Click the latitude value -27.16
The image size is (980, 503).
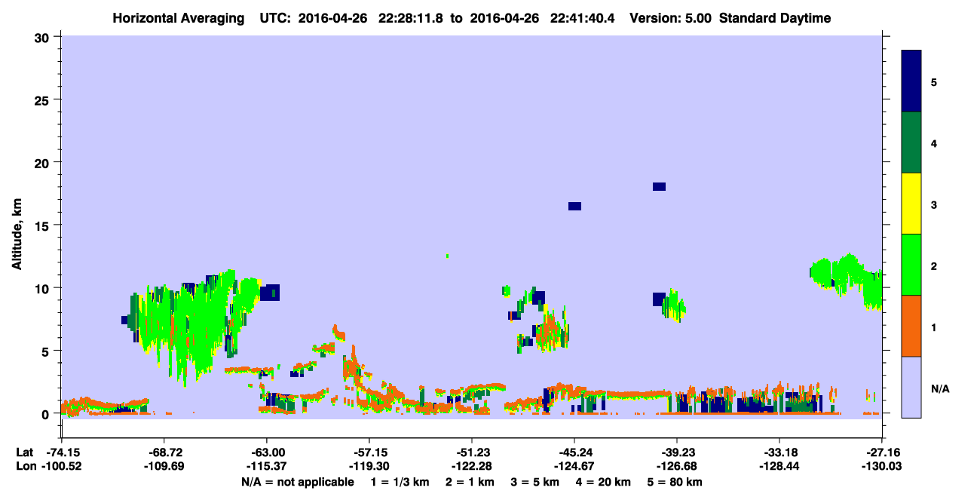(882, 452)
